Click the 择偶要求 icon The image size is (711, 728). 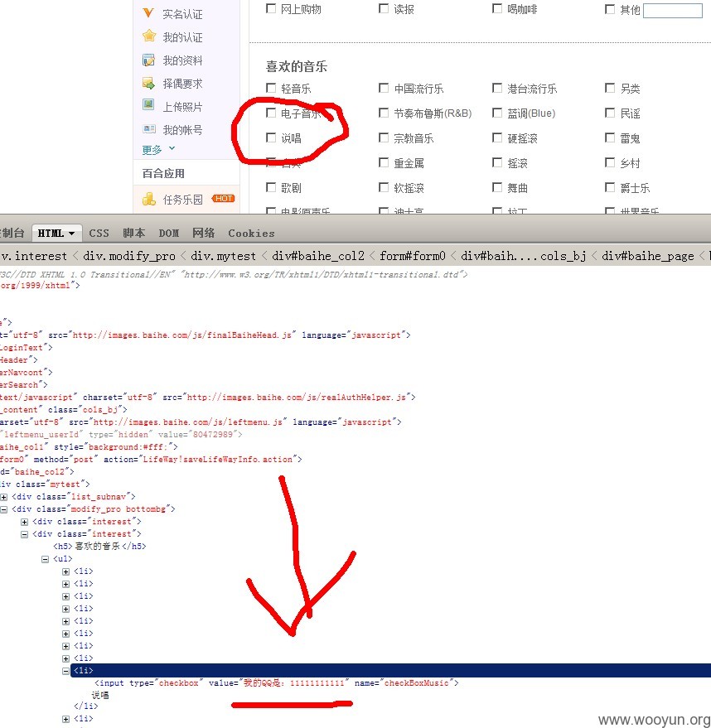pyautogui.click(x=148, y=83)
